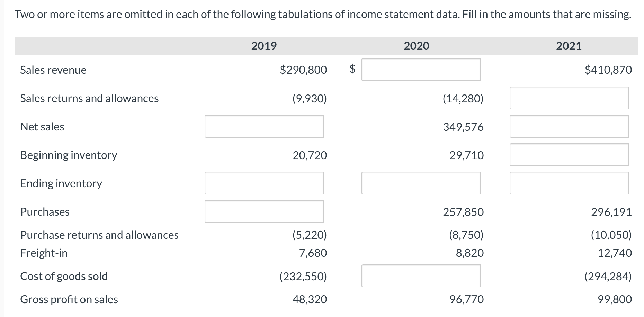Focus the 2020 Ending inventory input field
Viewport: 644px width, 317px height.
tap(421, 183)
